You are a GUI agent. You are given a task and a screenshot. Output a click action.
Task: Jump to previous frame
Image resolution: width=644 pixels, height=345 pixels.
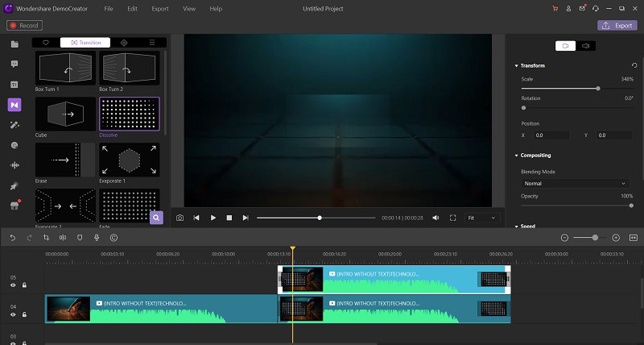pyautogui.click(x=196, y=218)
